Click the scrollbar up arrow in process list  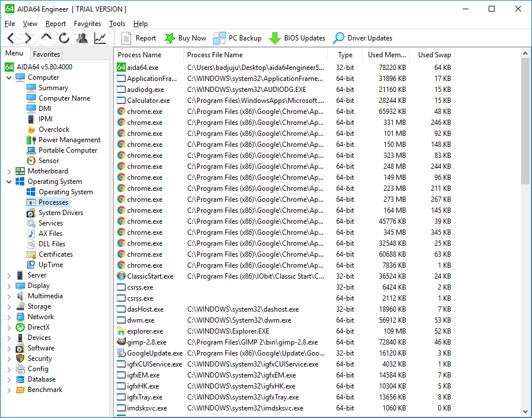pyautogui.click(x=525, y=53)
